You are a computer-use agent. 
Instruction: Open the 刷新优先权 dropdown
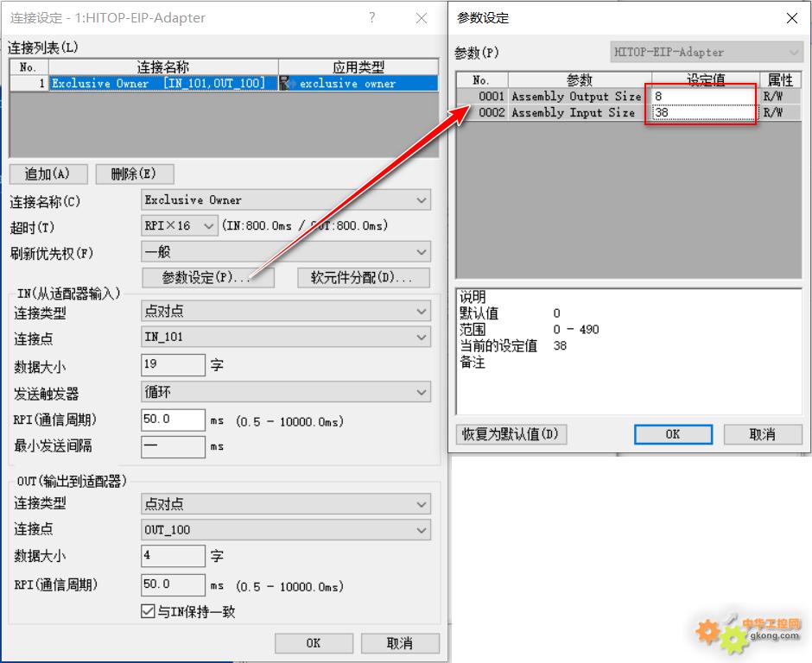click(x=422, y=252)
